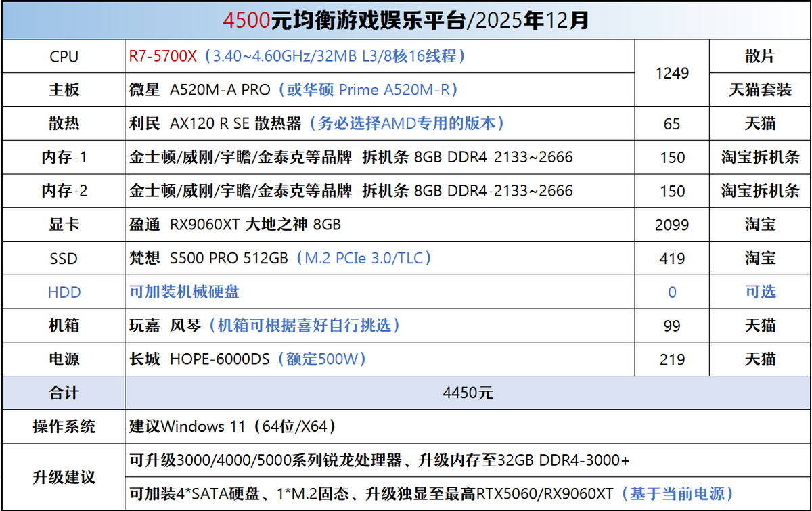This screenshot has height=511, width=812.
Task: Select the "天猫套装" source cell
Action: tap(760, 90)
